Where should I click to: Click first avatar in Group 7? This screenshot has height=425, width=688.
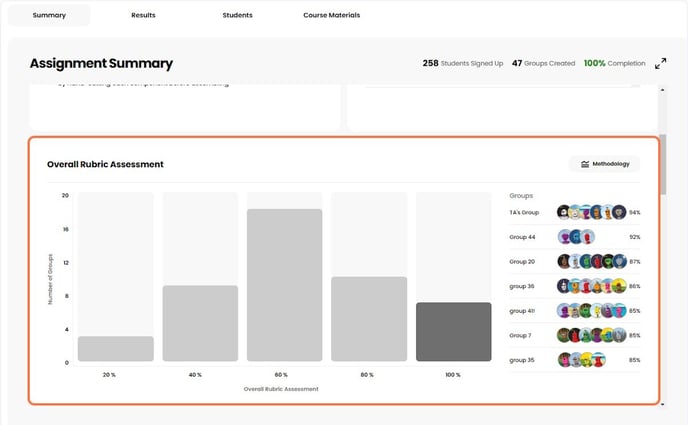point(564,335)
